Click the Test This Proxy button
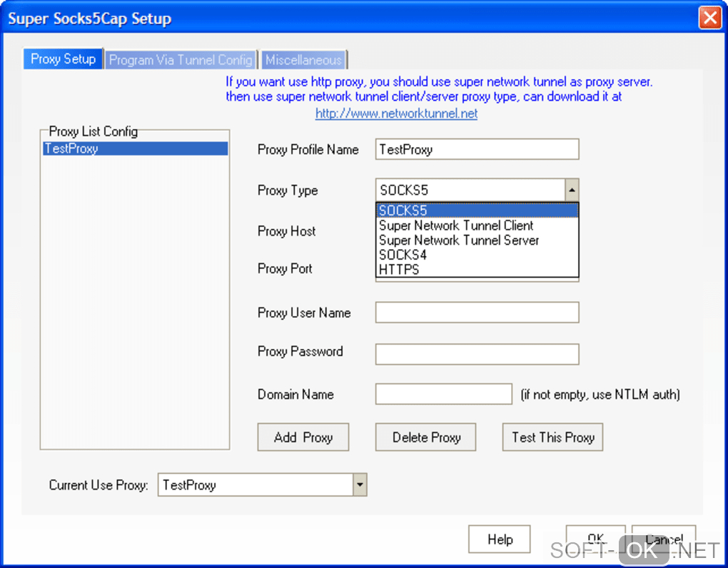The height and width of the screenshot is (568, 728). [x=552, y=437]
